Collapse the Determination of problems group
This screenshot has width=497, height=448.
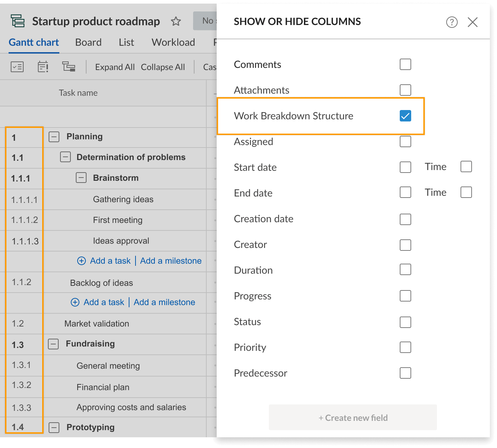point(65,157)
